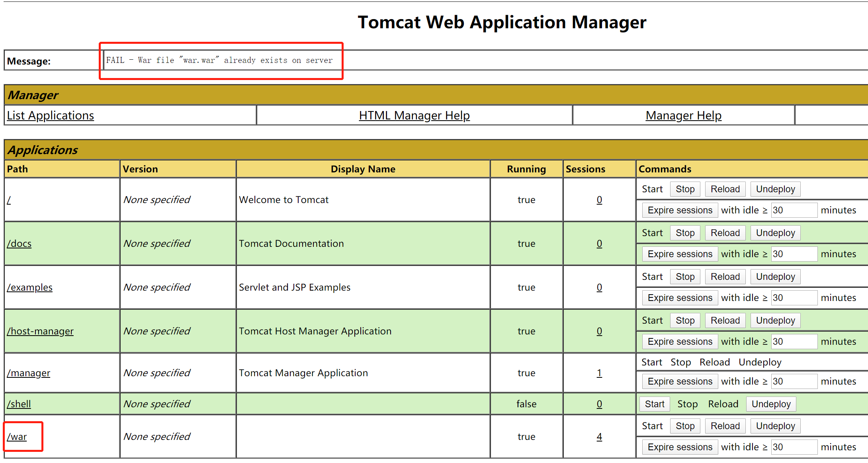Reload the Tomcat Documentation application
This screenshot has width=868, height=463.
click(x=725, y=233)
